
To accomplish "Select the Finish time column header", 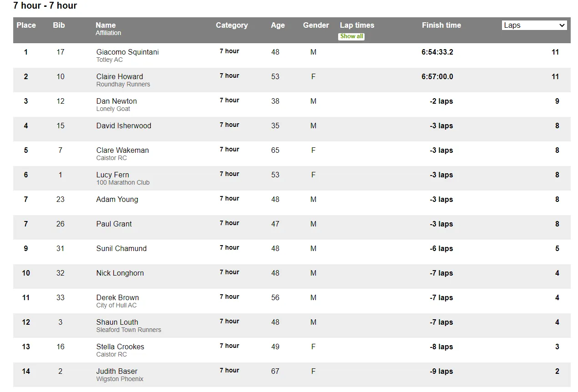I will click(441, 25).
